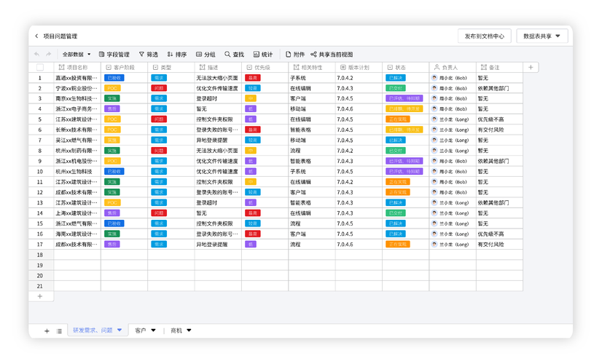Select row number 1
The image size is (602, 364).
pos(40,78)
